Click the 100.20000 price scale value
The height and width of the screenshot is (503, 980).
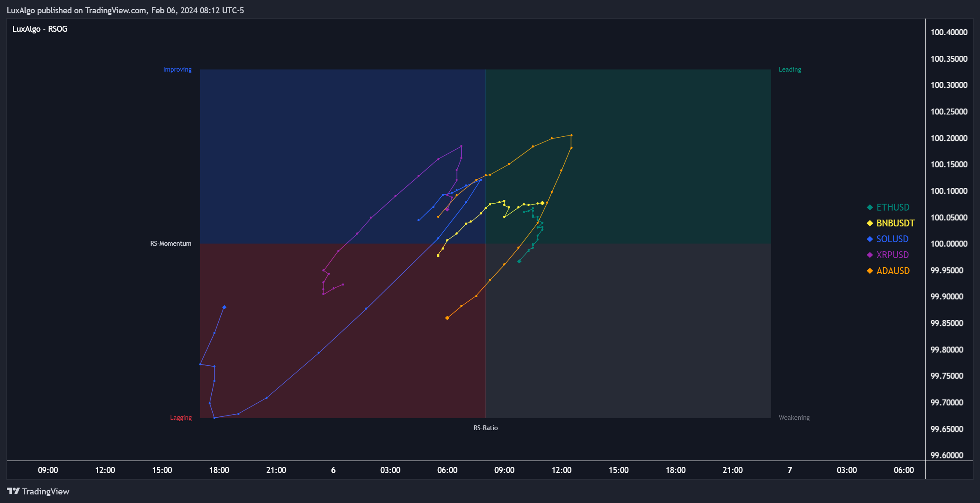click(x=949, y=138)
